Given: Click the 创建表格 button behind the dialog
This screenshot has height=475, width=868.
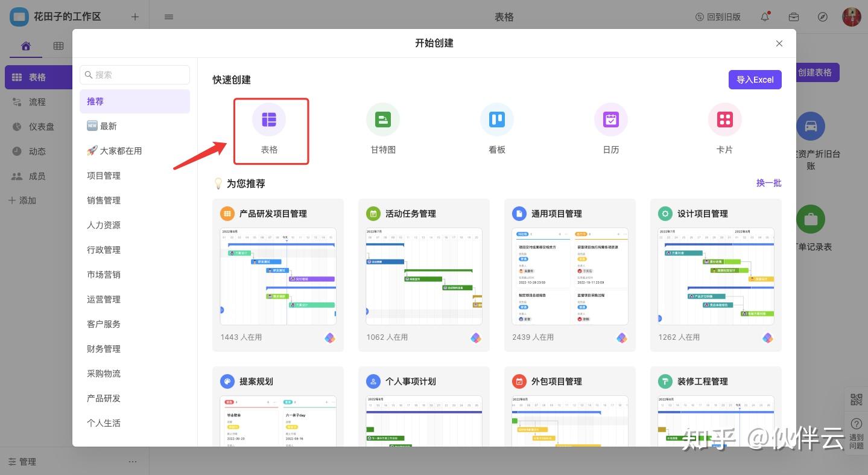Looking at the screenshot, I should click(x=818, y=72).
